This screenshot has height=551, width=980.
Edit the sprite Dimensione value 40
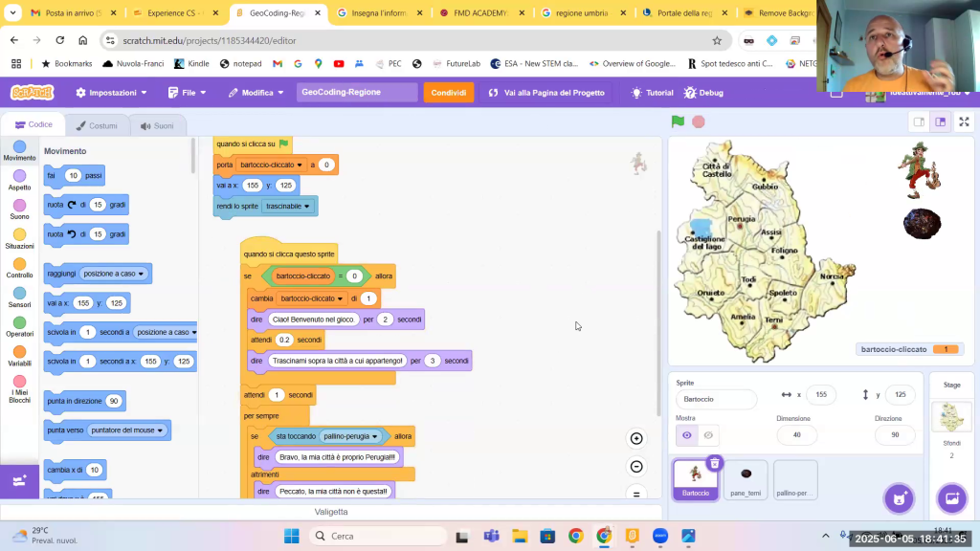(797, 435)
